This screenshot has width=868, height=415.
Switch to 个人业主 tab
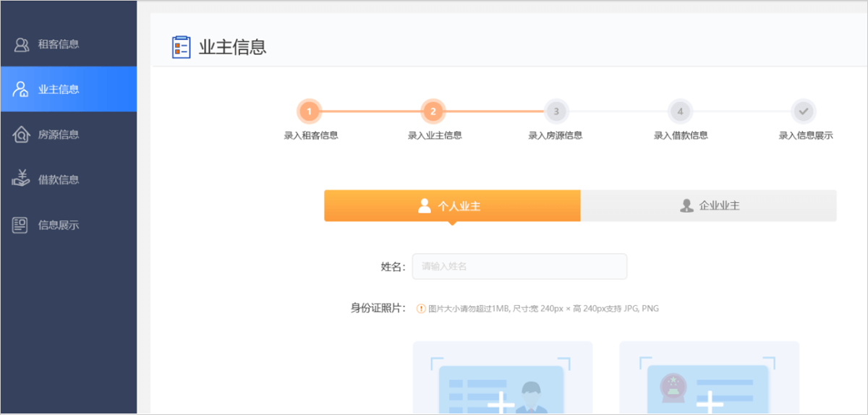click(452, 205)
